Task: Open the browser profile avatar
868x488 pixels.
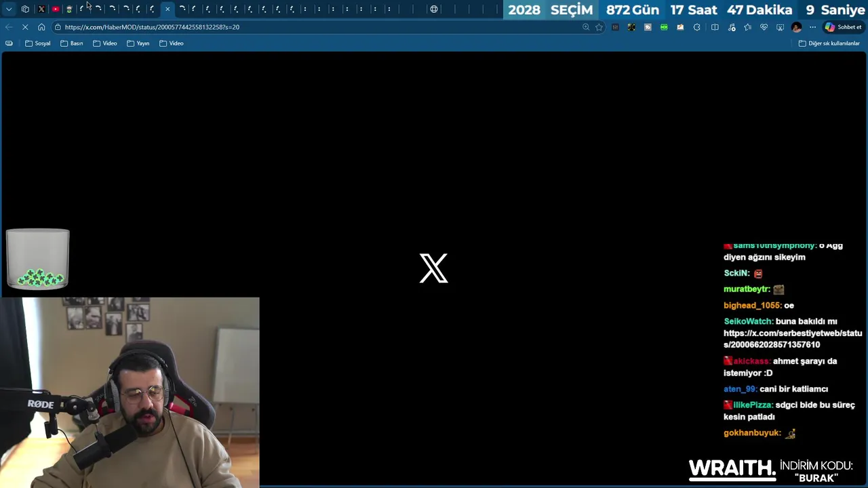Action: click(x=797, y=27)
